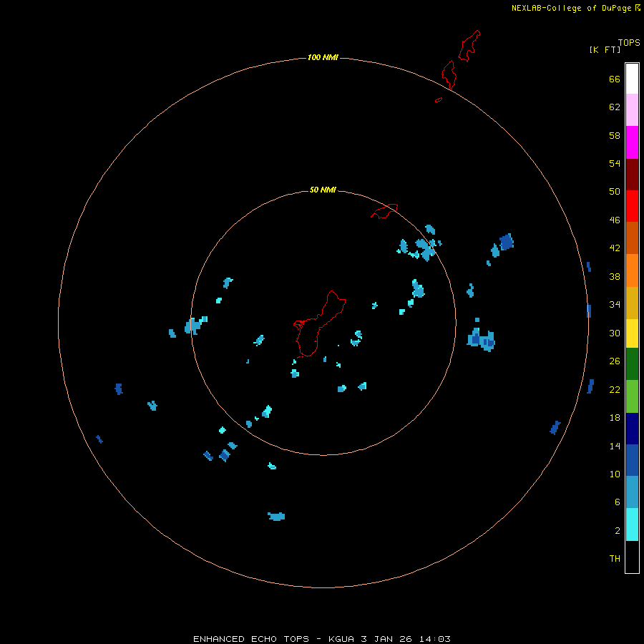Image resolution: width=644 pixels, height=644 pixels.
Task: Select the burnt orange 46 kft swatch
Action: 632,238
